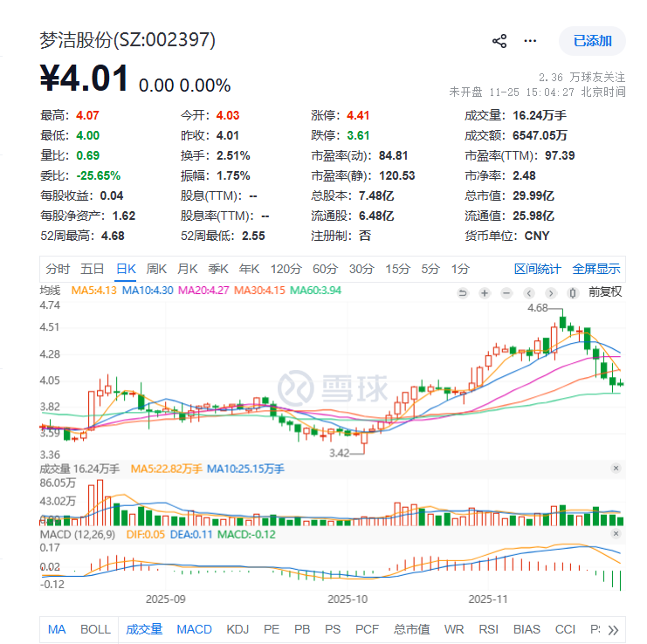Click the volume MA5:22.82万手 label

(x=166, y=469)
